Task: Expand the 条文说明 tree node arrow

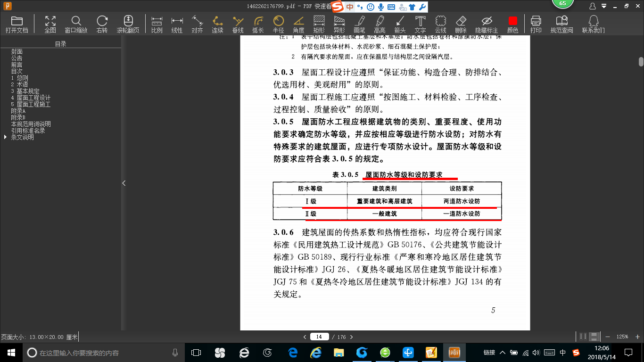Action: coord(6,138)
